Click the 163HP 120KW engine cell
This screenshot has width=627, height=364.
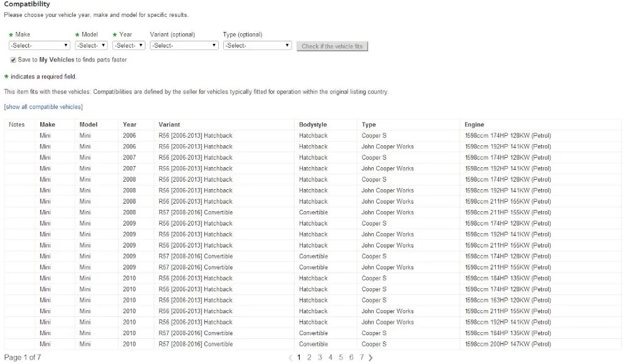[508, 301]
